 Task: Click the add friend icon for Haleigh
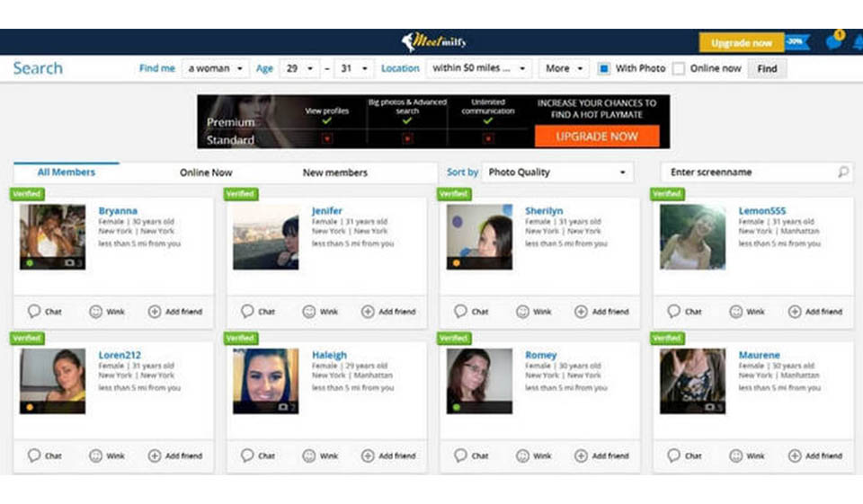368,455
